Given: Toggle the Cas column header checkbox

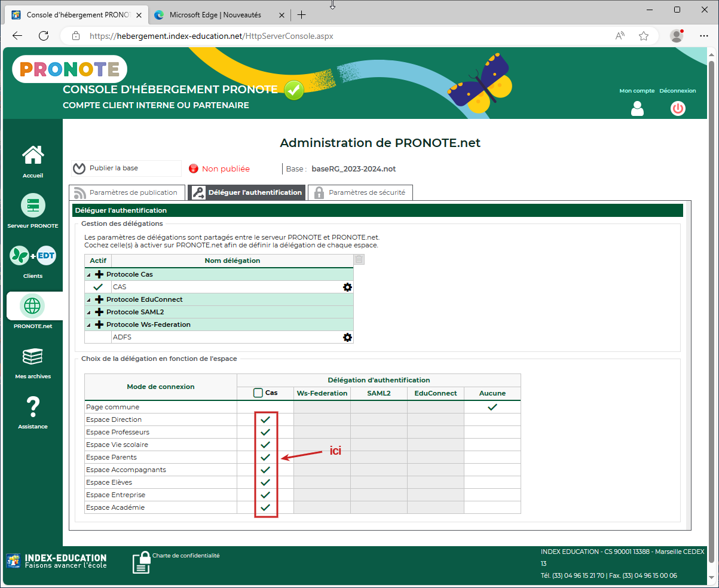Looking at the screenshot, I should pos(259,393).
